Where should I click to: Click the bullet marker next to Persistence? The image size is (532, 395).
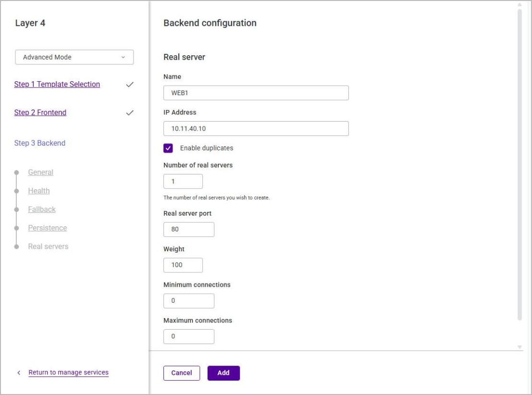(x=16, y=228)
